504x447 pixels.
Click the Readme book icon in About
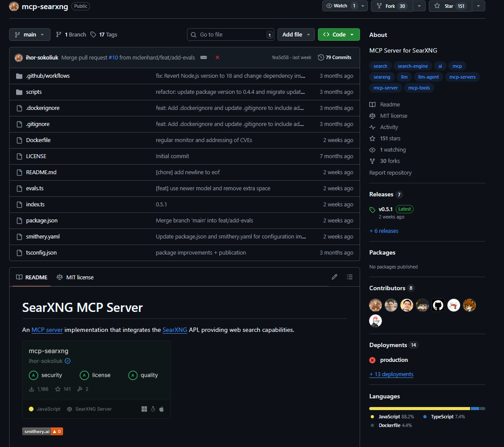373,105
